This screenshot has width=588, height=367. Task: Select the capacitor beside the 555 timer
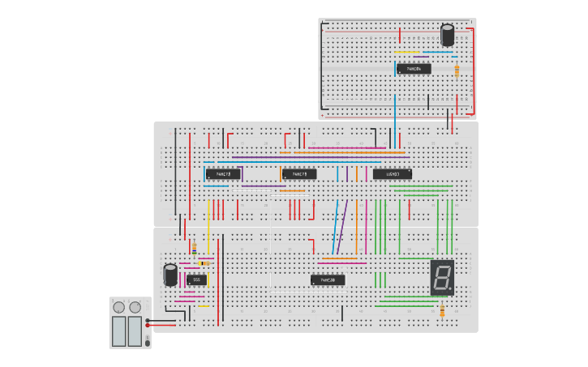pos(170,274)
